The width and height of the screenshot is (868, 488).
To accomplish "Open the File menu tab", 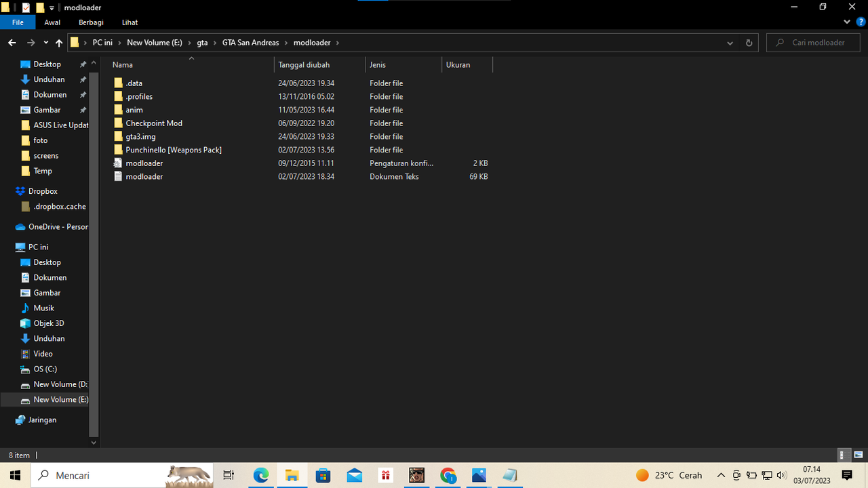I will pos(18,22).
